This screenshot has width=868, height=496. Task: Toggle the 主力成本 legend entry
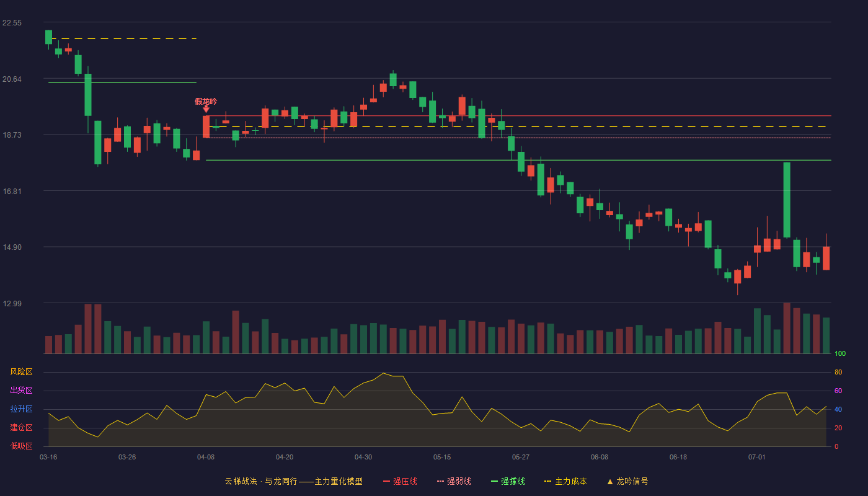click(x=565, y=481)
